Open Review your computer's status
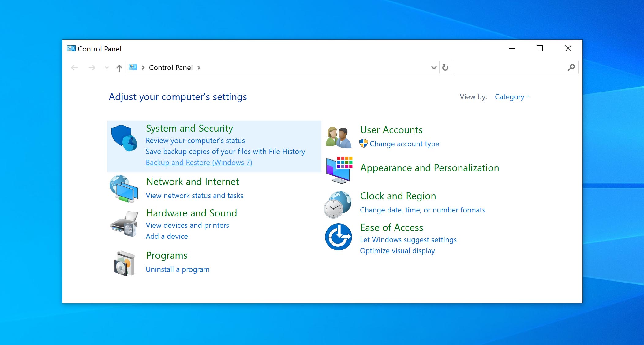Viewport: 644px width, 345px height. [195, 141]
